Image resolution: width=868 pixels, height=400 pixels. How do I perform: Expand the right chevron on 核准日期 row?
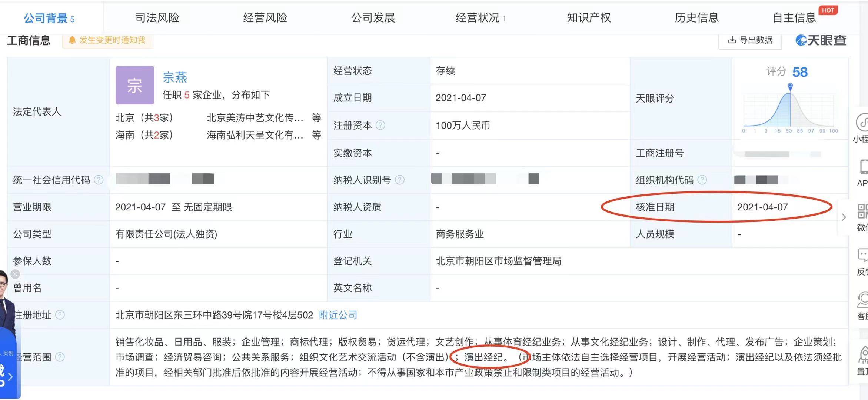pos(844,217)
